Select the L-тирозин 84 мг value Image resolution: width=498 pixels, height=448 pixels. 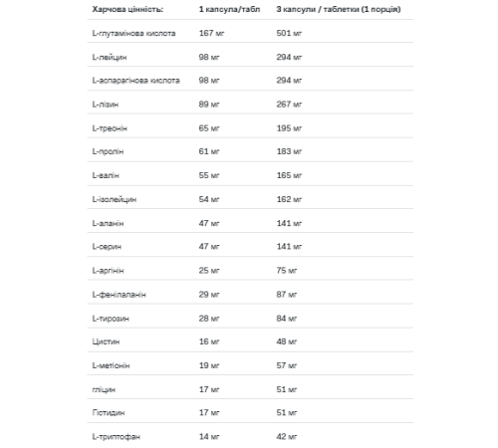tap(287, 319)
